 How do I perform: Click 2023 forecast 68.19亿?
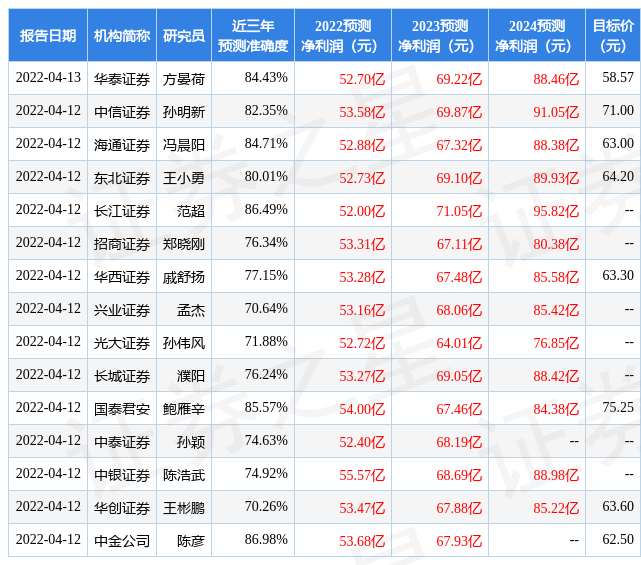pyautogui.click(x=459, y=442)
